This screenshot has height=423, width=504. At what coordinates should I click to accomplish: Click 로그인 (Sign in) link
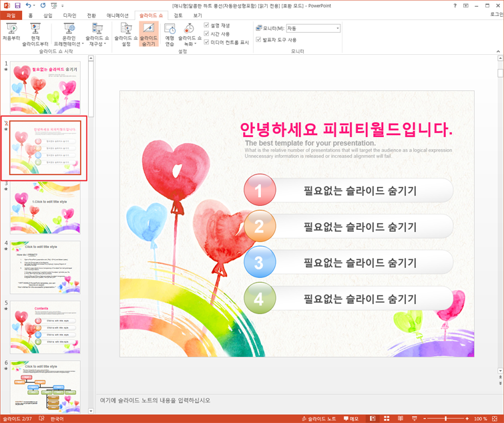(497, 14)
